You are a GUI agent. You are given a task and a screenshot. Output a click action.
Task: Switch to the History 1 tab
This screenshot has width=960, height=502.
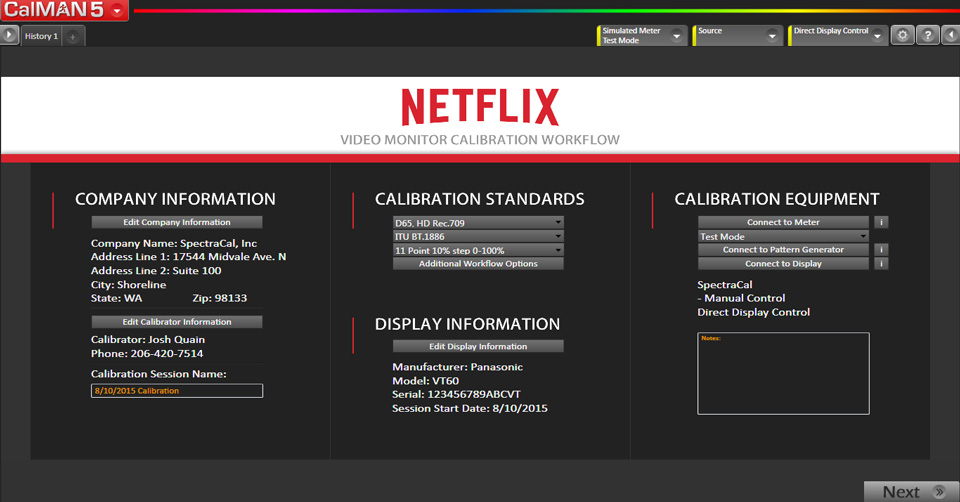pos(41,36)
